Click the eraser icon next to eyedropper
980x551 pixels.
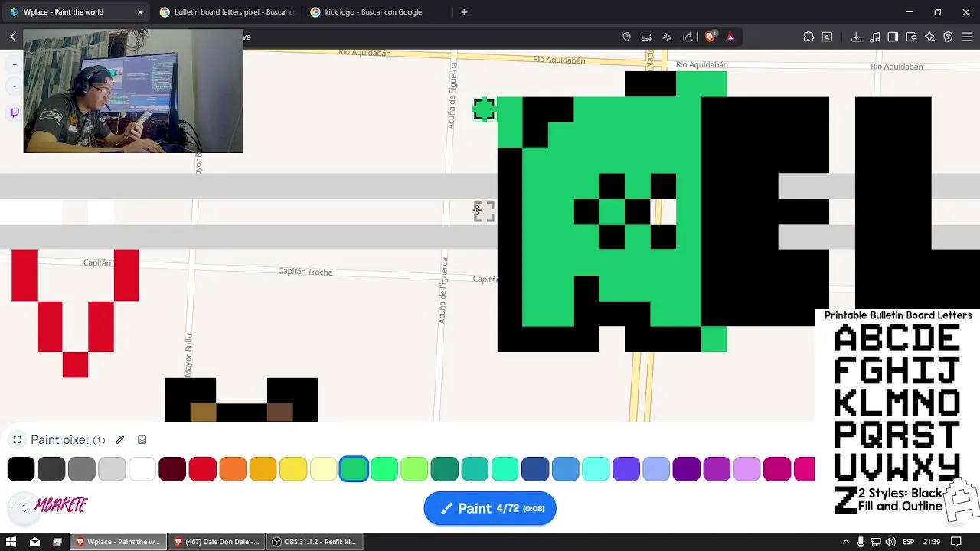[x=142, y=440]
